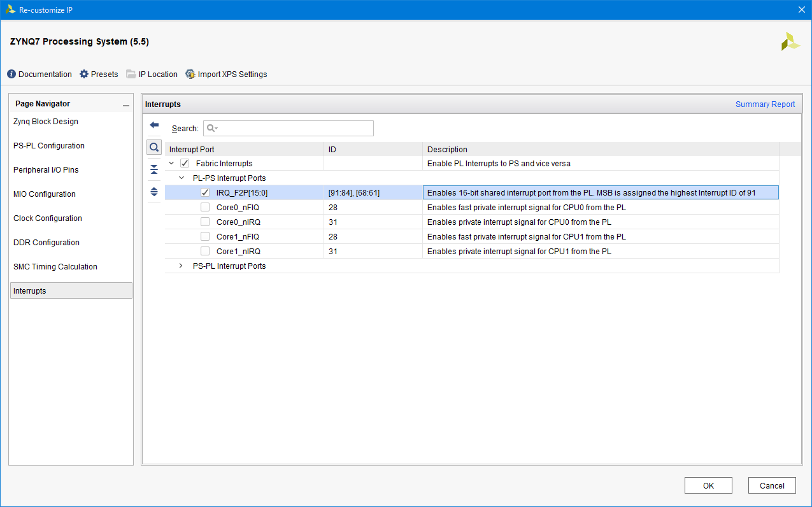Collapse the Fabric Interrupts tree node
Image resolution: width=812 pixels, height=507 pixels.
(x=171, y=164)
